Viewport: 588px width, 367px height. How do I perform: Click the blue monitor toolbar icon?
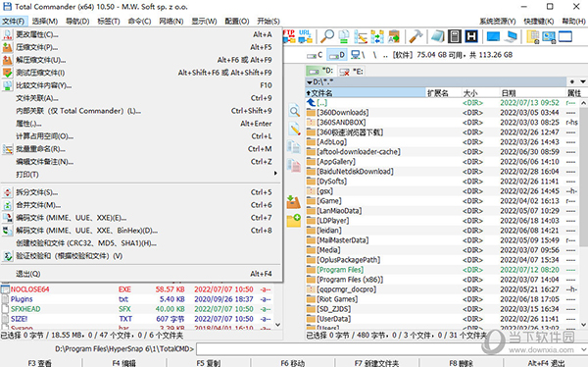pyautogui.click(x=493, y=36)
